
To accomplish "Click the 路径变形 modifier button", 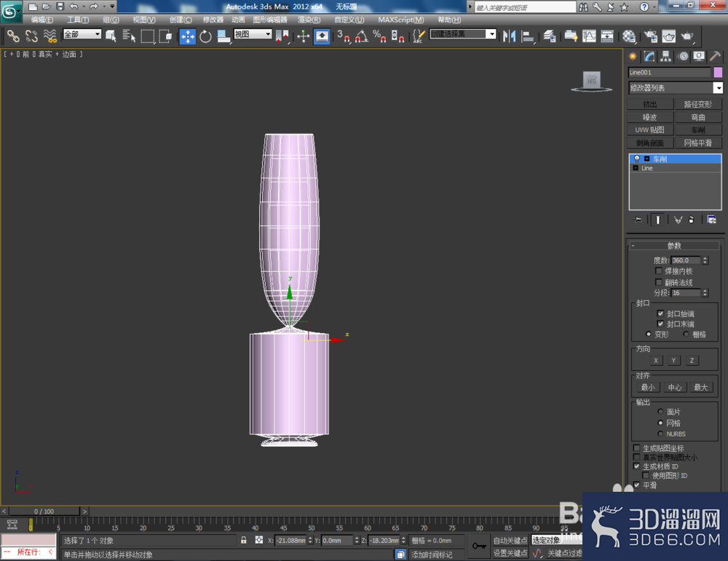I will coord(698,104).
